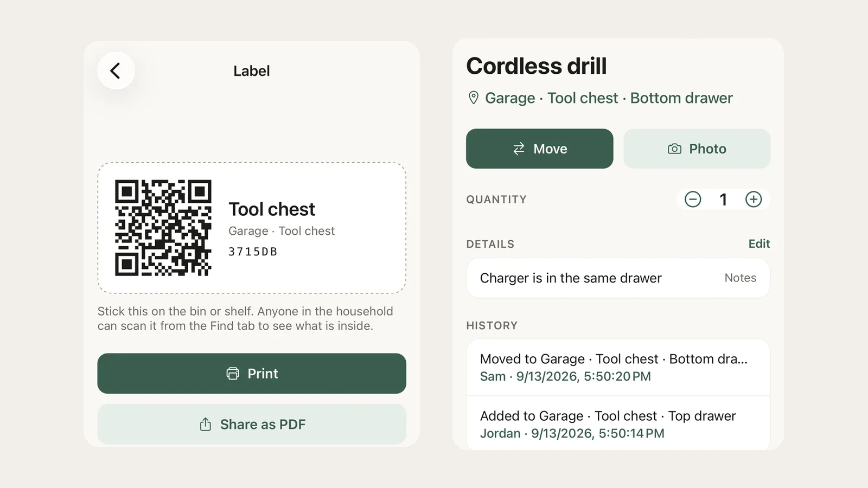Select the 'Moved to Garage' history entry

point(618,368)
